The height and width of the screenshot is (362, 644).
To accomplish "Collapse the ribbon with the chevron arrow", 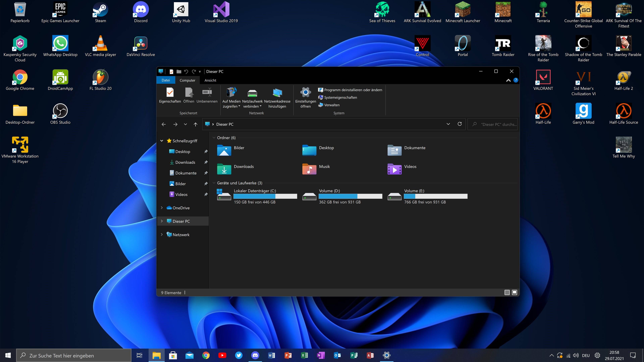I will (508, 80).
